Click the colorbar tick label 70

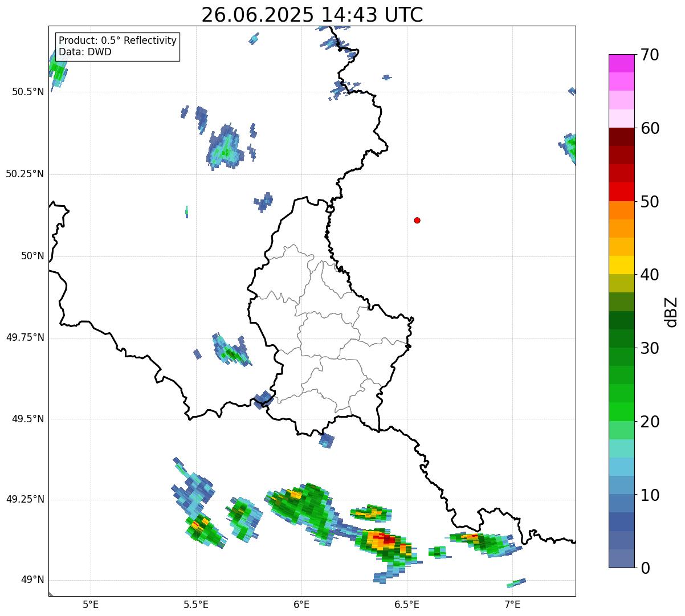[650, 55]
